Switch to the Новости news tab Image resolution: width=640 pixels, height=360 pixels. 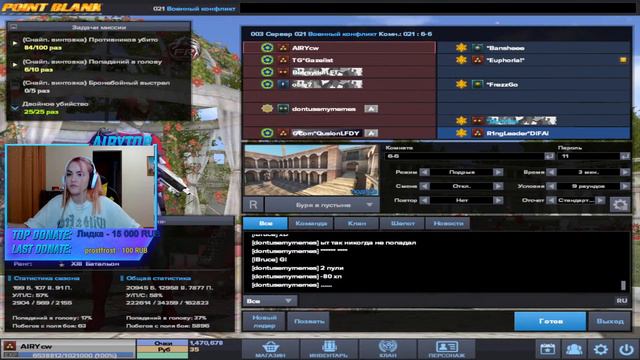[x=448, y=223]
